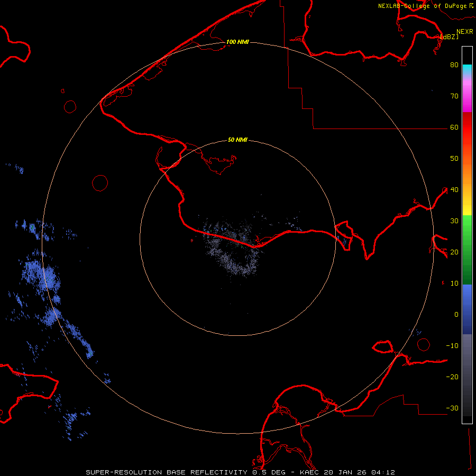Click the -10 value on the color scale

452,346
